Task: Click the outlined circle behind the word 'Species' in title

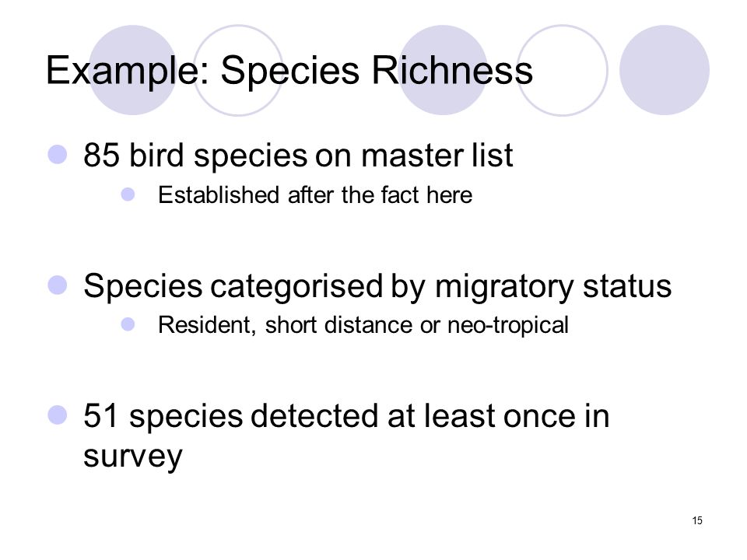Action: [238, 70]
